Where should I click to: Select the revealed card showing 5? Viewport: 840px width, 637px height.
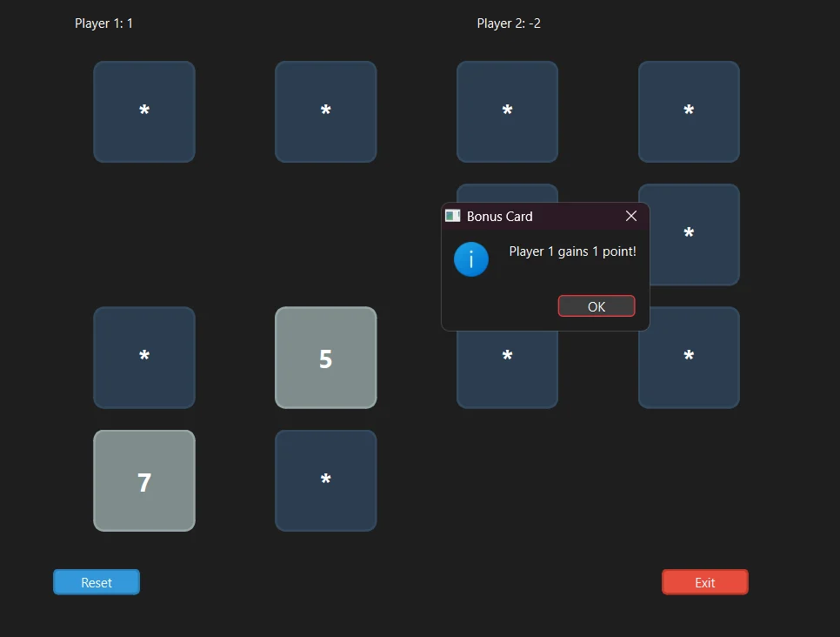[325, 357]
